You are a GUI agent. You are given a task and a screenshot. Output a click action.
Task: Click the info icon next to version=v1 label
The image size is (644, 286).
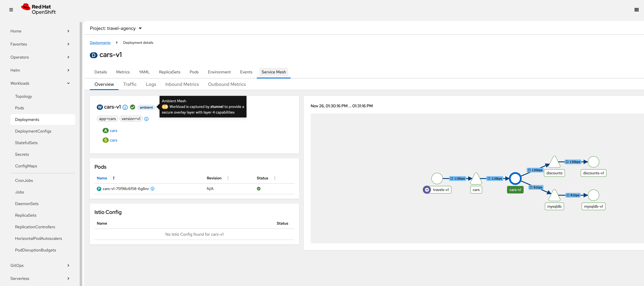click(146, 119)
